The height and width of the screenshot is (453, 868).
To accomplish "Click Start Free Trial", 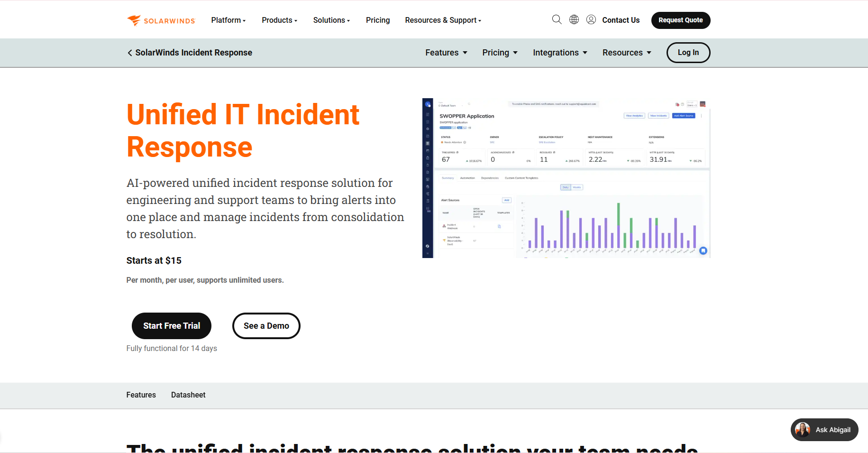I will click(x=172, y=326).
